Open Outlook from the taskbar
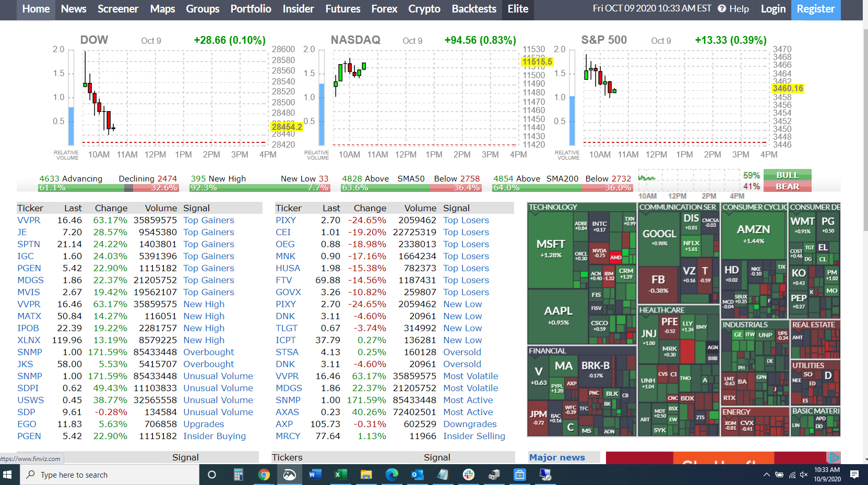The height and width of the screenshot is (485, 868). pyautogui.click(x=417, y=475)
